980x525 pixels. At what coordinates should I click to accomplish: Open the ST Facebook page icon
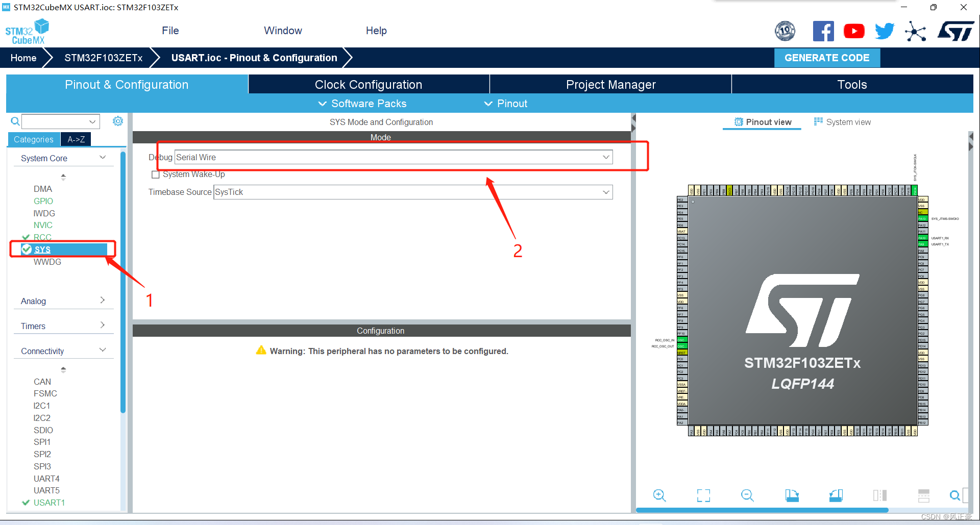823,31
